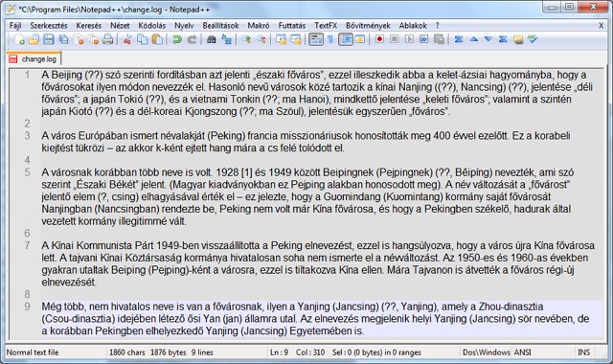
Task: Click the Run macro multiple times icon
Action: click(423, 39)
